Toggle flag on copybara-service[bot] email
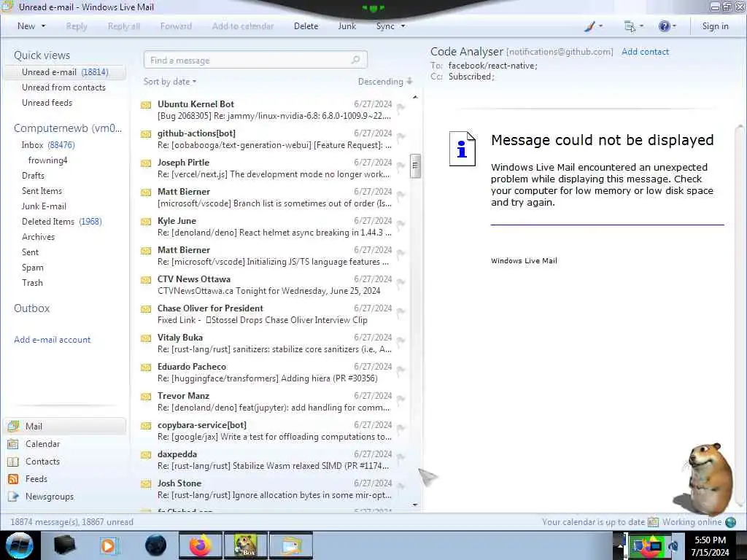Viewport: 747px width, 560px height. (400, 429)
